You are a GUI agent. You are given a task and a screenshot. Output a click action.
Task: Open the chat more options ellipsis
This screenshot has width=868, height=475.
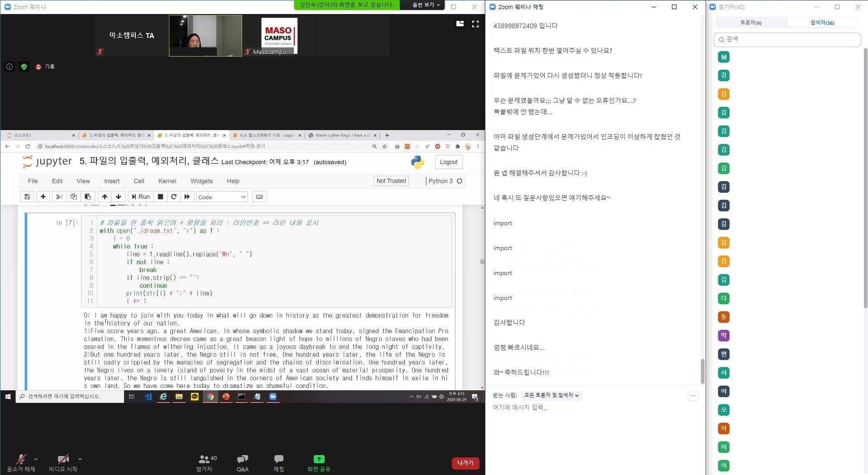click(x=693, y=396)
